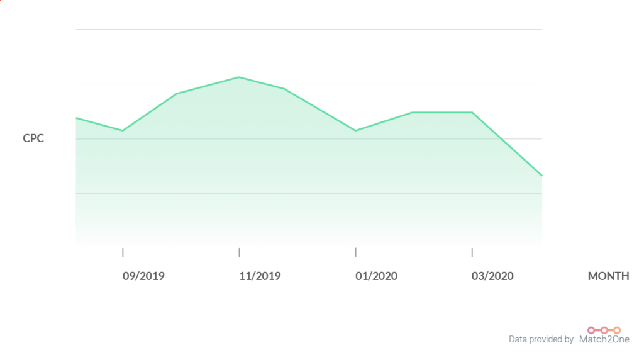
Task: Select the 03/2020 date label
Action: (492, 276)
